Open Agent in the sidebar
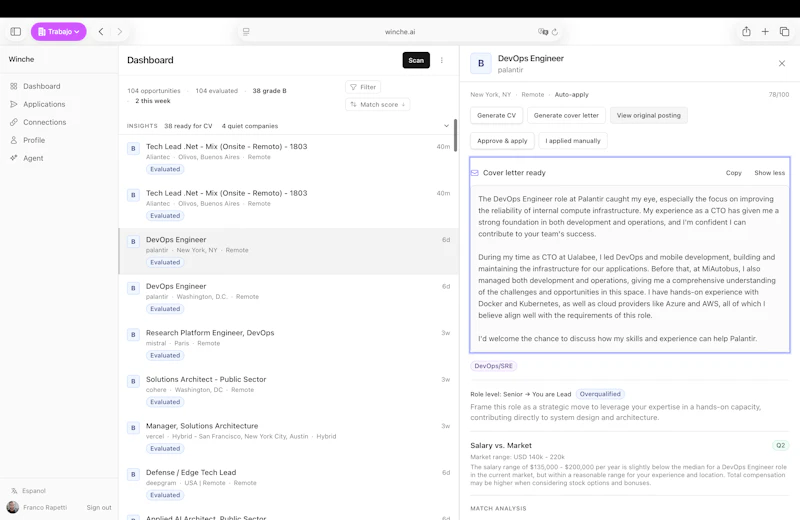 click(33, 158)
